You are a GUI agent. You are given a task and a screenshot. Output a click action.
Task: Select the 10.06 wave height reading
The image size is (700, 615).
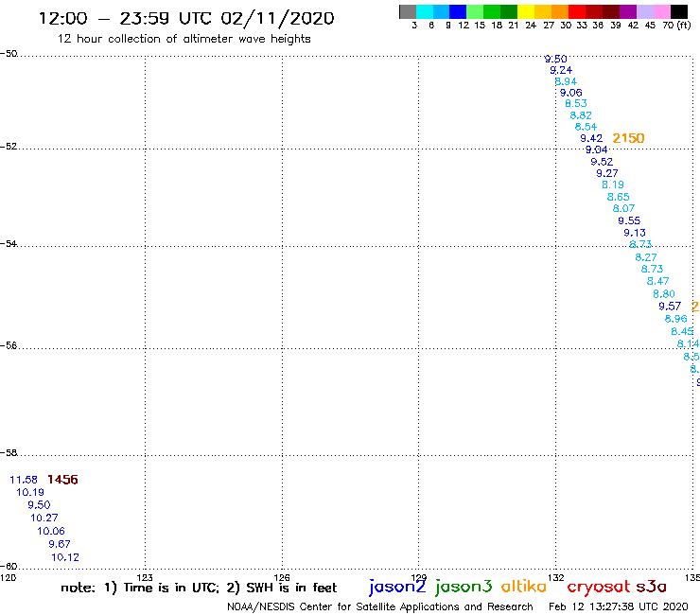pyautogui.click(x=51, y=531)
